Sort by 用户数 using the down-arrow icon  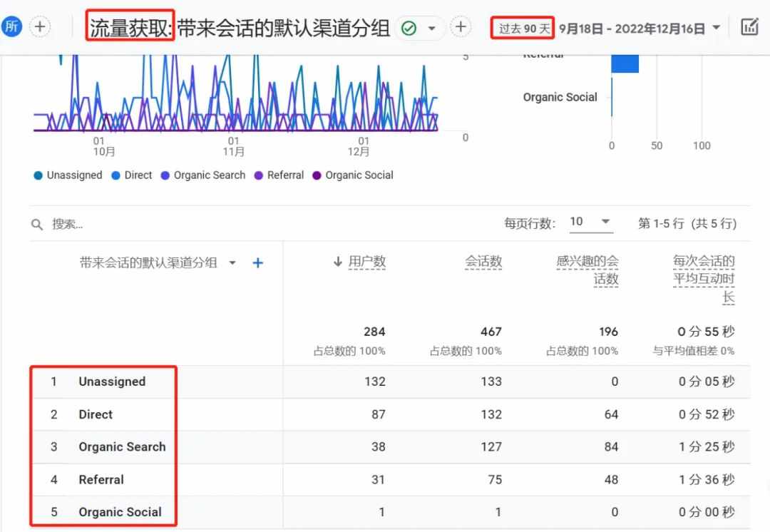(338, 261)
